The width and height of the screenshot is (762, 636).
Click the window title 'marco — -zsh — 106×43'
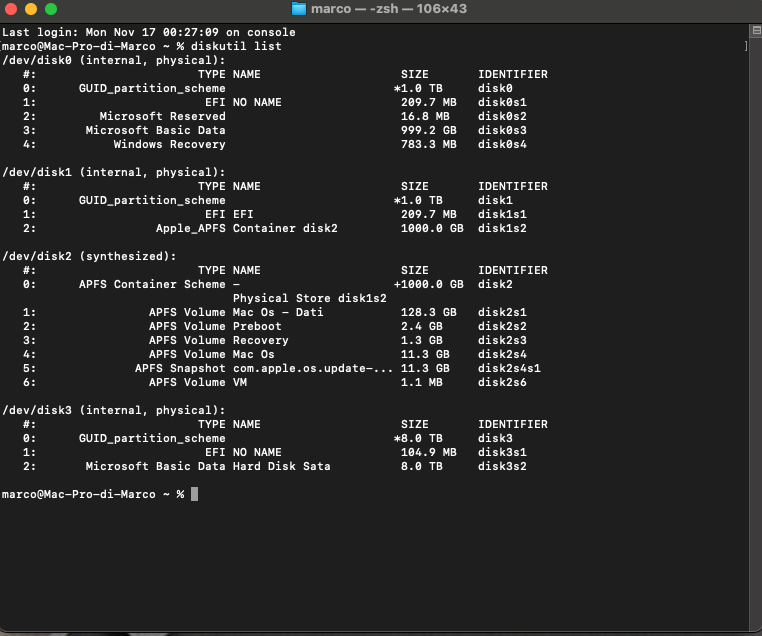(389, 9)
